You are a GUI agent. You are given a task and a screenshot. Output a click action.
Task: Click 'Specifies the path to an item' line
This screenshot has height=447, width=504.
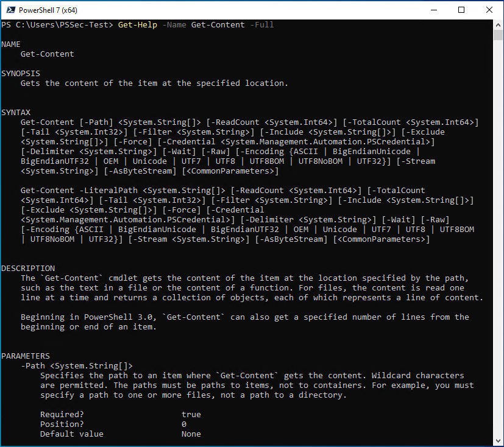tap(252, 375)
